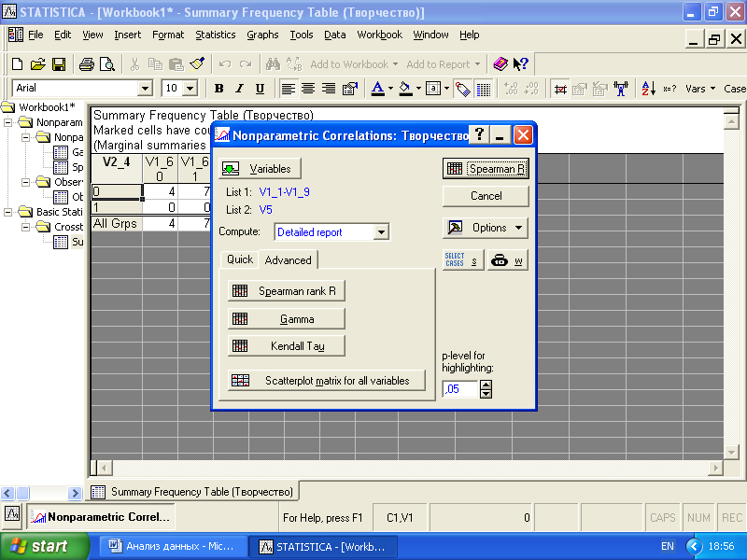Click the Format Painter brush icon

point(197,63)
